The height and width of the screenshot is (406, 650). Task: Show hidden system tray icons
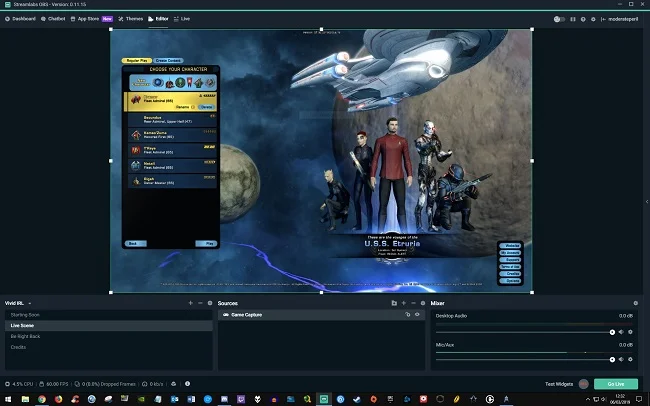(587, 399)
